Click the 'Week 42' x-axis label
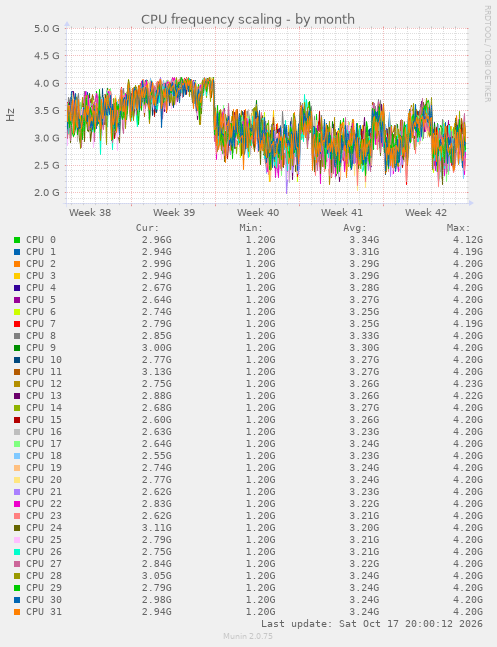Viewport: 497px width, 647px height. [426, 213]
